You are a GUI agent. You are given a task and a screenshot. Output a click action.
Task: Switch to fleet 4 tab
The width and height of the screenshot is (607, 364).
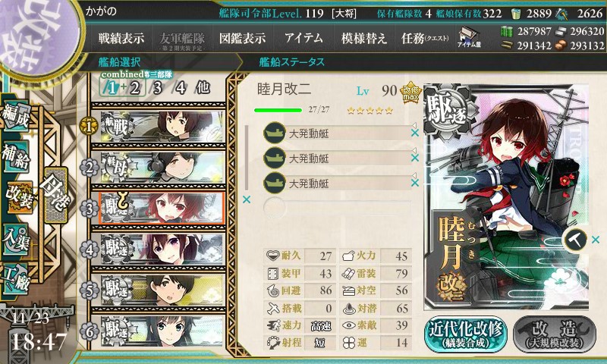(181, 88)
